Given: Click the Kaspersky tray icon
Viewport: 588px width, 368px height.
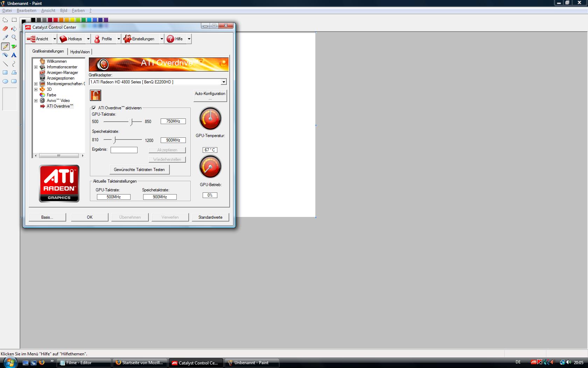Looking at the screenshot, I should (540, 362).
